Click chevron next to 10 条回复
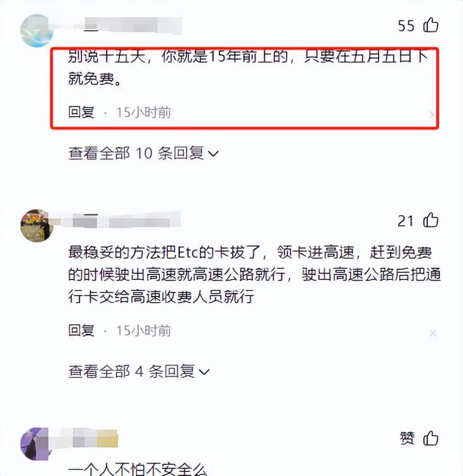Screen dimensions: 463x476 [213, 154]
